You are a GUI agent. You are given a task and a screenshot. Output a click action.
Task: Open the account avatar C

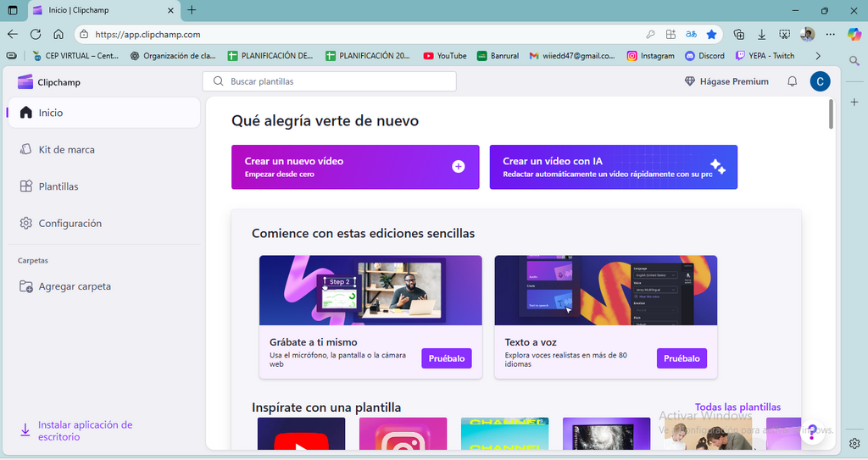pos(820,81)
